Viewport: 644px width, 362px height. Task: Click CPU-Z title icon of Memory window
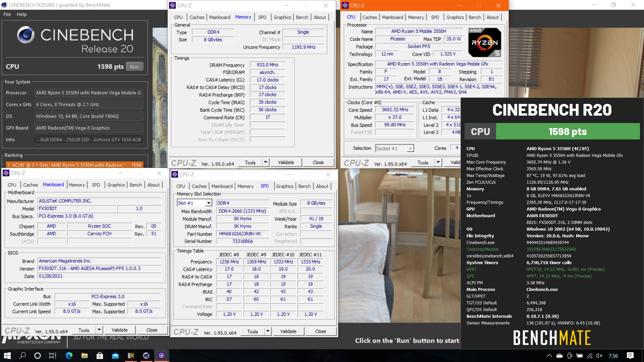172,5
